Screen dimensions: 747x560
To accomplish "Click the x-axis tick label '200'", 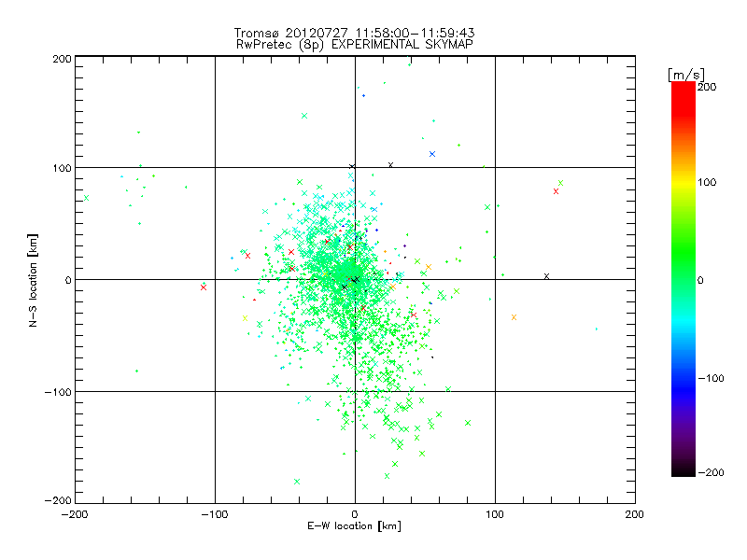I will point(635,514).
